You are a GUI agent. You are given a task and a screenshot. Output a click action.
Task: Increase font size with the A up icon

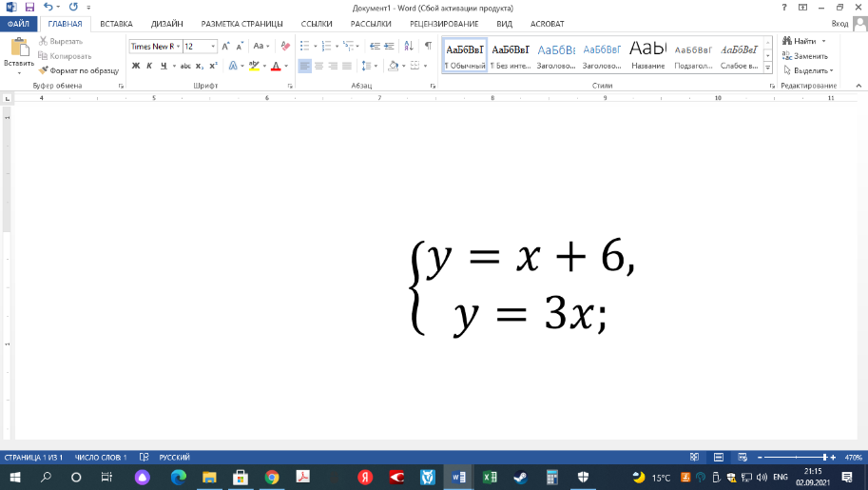click(225, 46)
